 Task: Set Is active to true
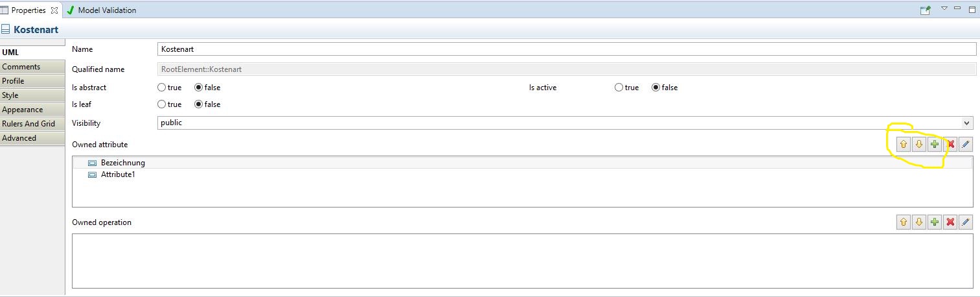click(619, 88)
